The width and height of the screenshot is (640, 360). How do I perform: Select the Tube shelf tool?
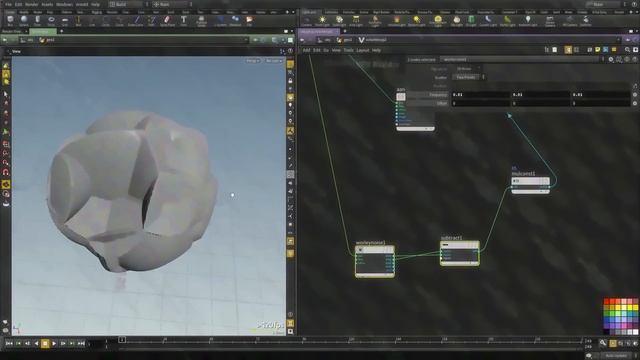point(38,20)
